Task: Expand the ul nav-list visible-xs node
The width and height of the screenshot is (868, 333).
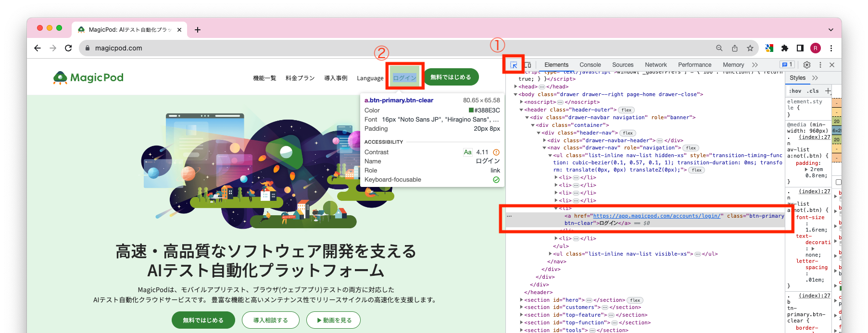Action: coord(551,254)
